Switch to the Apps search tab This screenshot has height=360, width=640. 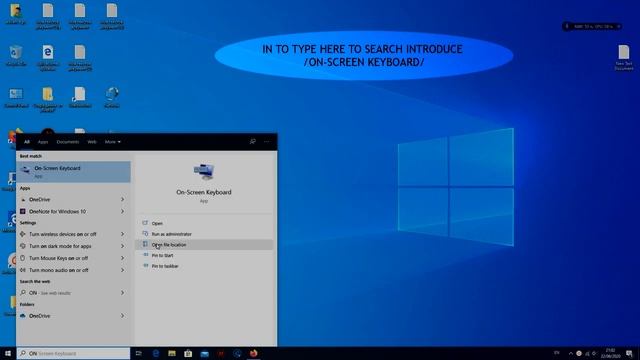click(43, 142)
